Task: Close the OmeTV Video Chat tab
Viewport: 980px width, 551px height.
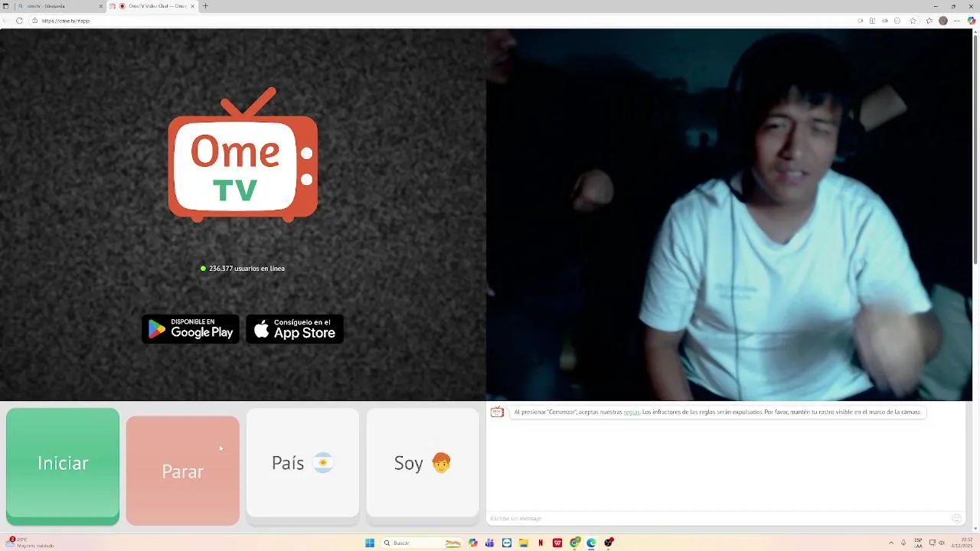Action: pos(192,6)
